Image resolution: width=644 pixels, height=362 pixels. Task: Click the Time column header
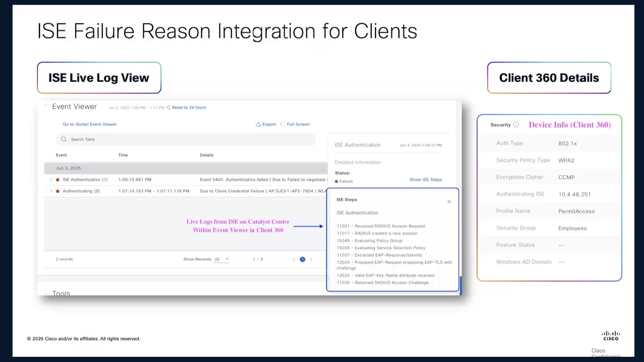pyautogui.click(x=123, y=155)
